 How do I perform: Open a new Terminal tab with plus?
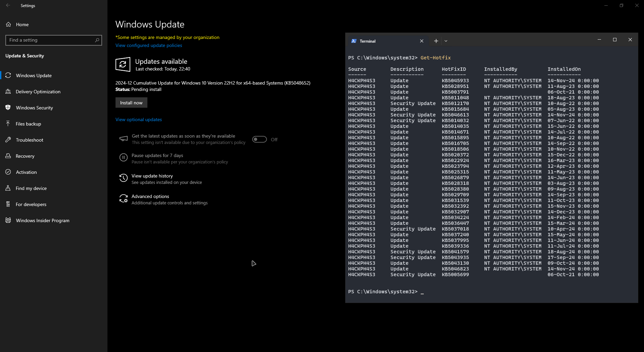436,41
